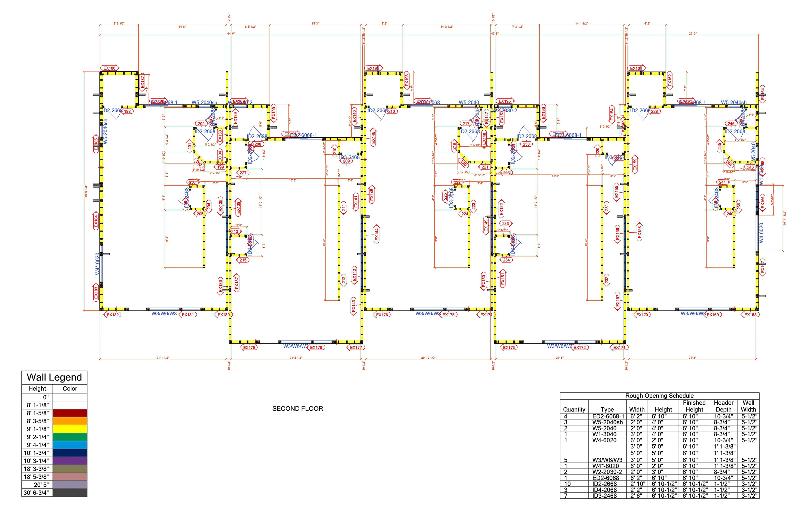The height and width of the screenshot is (525, 812).
Task: Click the EX179 wall tag marker
Action: [x=249, y=348]
